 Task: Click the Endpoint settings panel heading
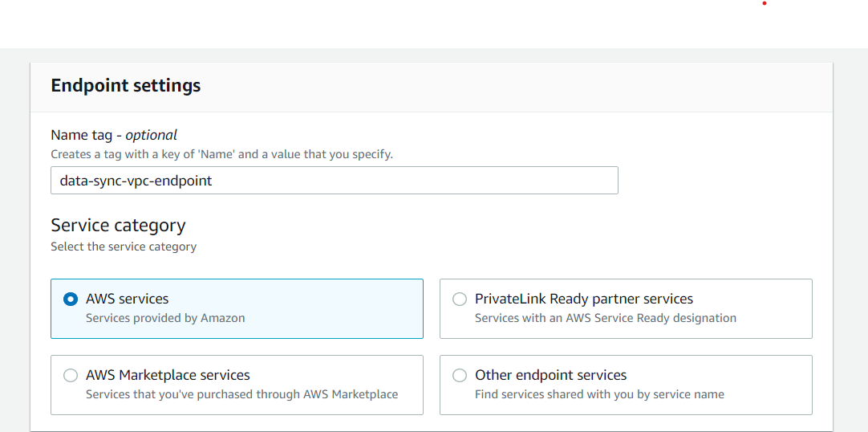pyautogui.click(x=126, y=86)
